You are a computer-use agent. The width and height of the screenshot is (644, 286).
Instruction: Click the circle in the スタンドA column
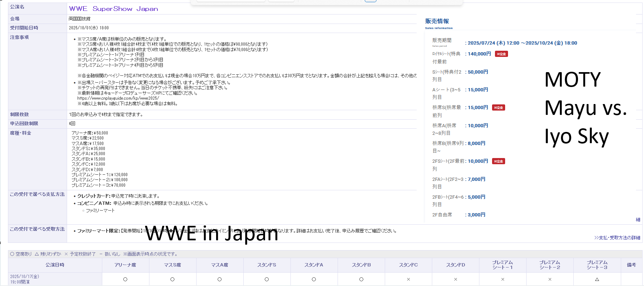tap(314, 279)
